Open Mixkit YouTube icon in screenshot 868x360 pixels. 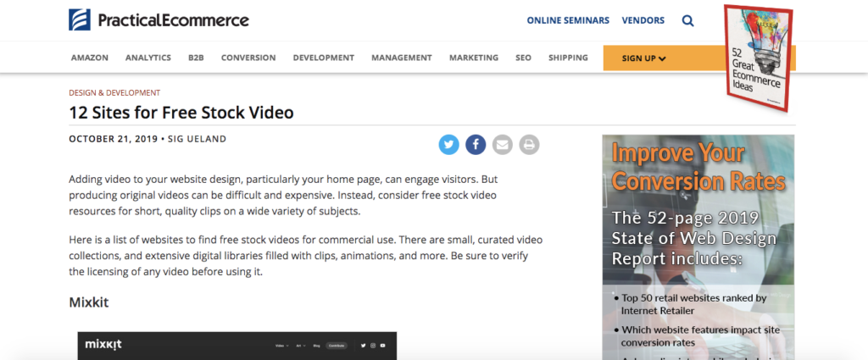382,346
